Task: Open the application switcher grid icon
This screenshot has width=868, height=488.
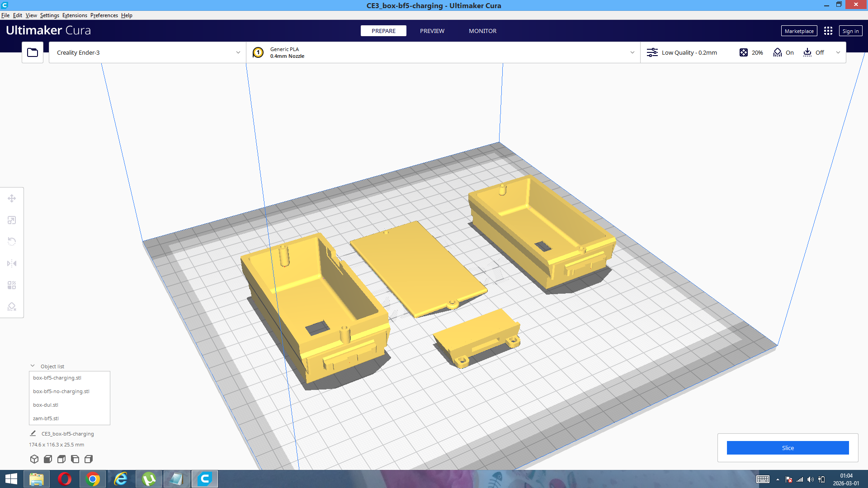Action: 828,31
